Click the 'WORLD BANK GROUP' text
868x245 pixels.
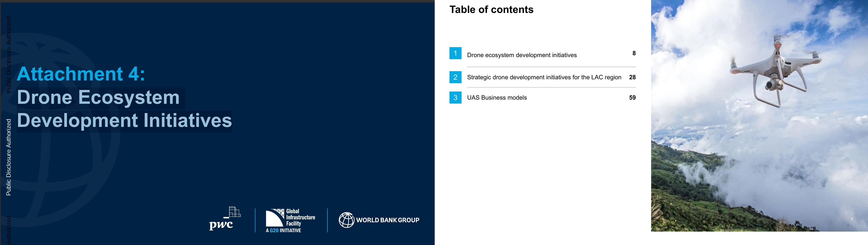point(388,220)
